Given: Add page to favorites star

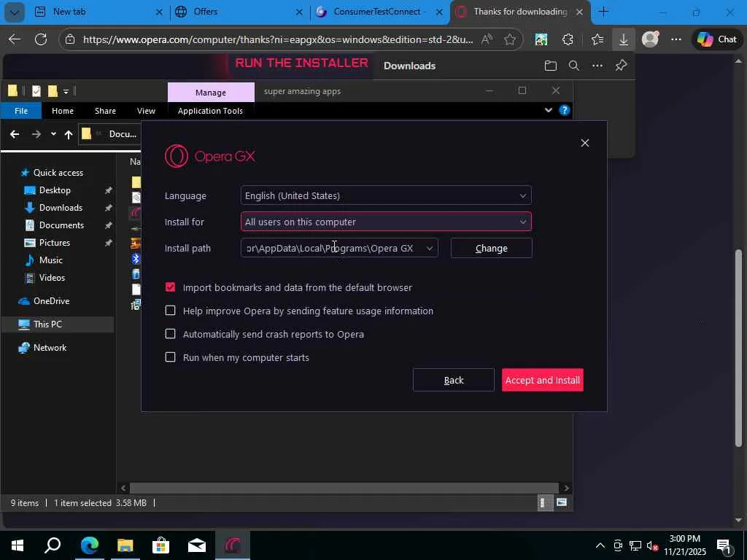Looking at the screenshot, I should tap(509, 39).
